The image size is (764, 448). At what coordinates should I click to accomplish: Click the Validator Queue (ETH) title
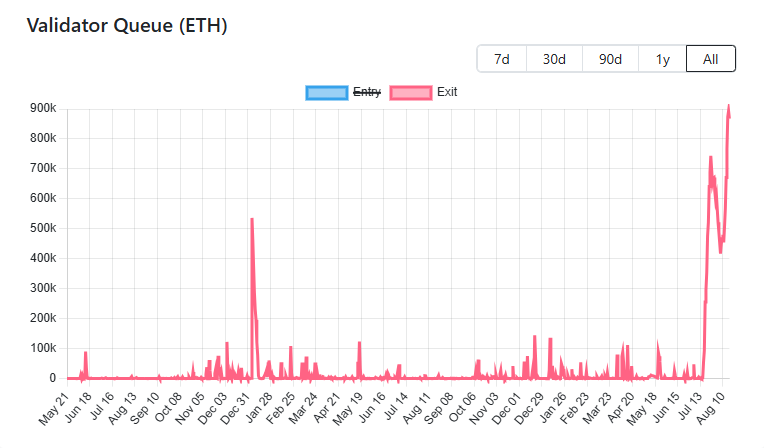click(127, 25)
